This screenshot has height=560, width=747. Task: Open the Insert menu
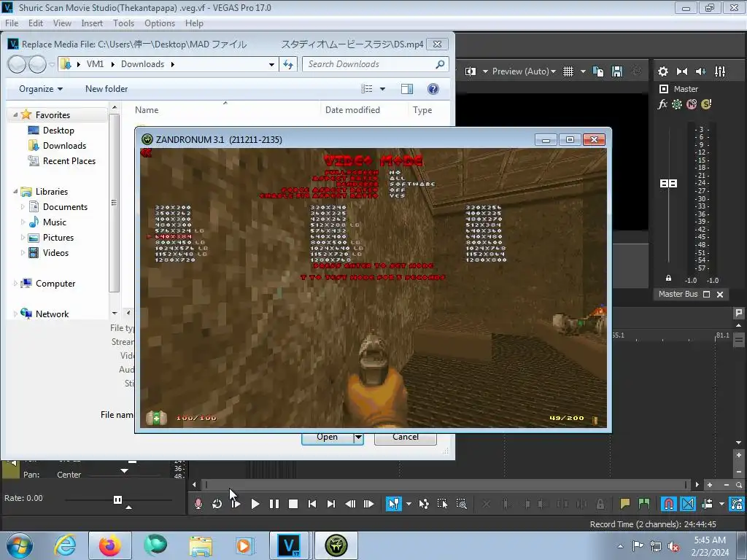92,23
